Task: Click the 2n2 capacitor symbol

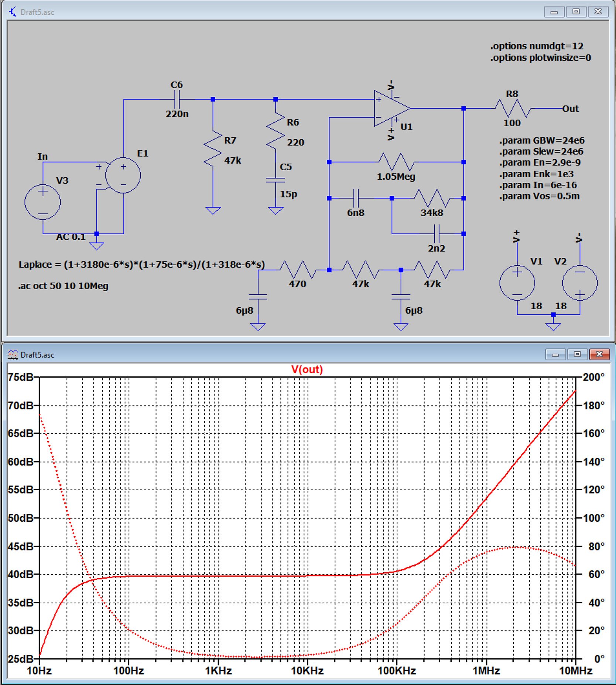Action: coord(437,234)
